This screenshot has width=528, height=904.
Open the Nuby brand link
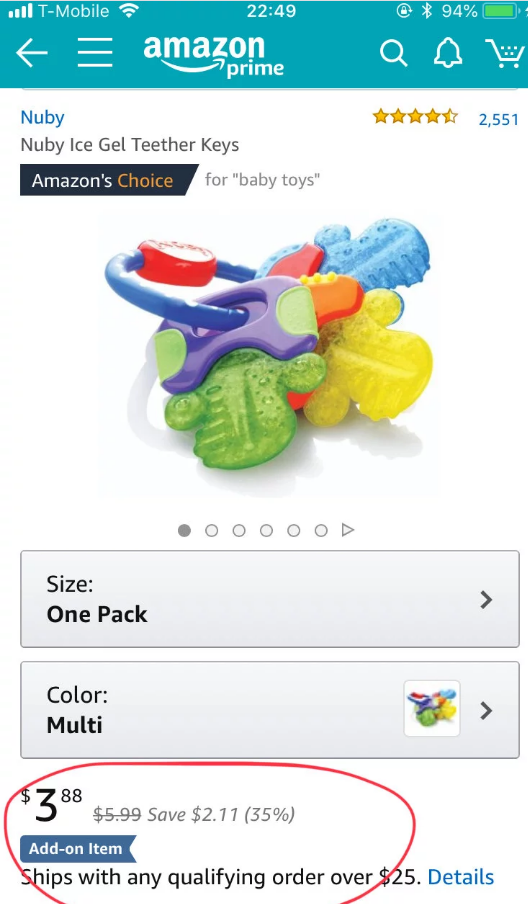(x=42, y=118)
